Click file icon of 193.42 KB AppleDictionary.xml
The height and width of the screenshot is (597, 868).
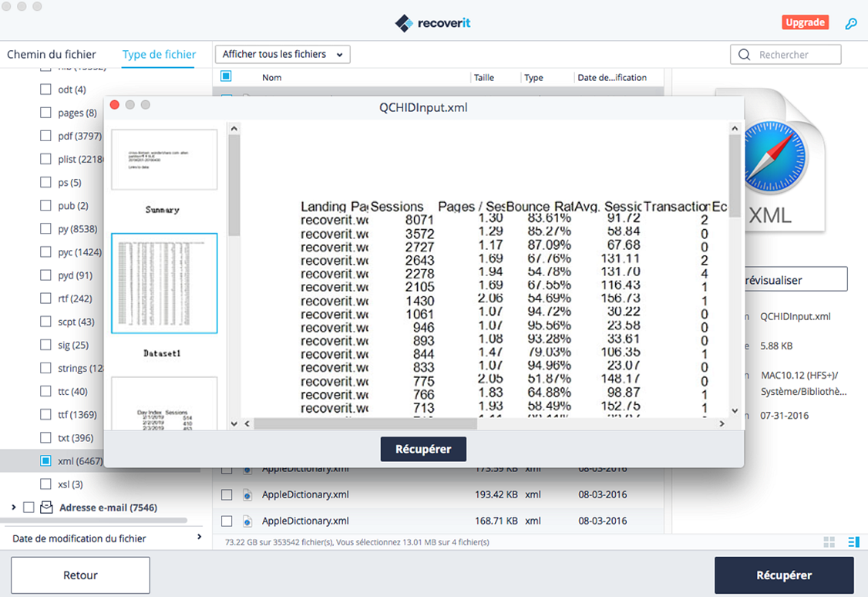(x=247, y=494)
